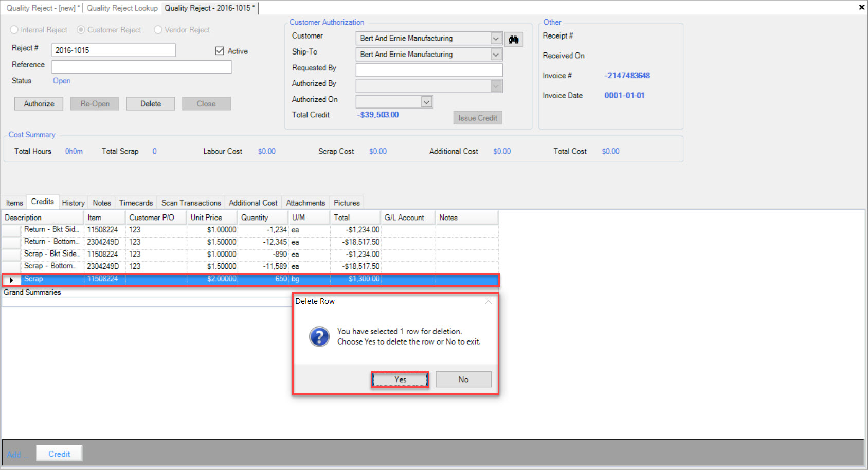Open the Additional Cost tab

[x=253, y=203]
